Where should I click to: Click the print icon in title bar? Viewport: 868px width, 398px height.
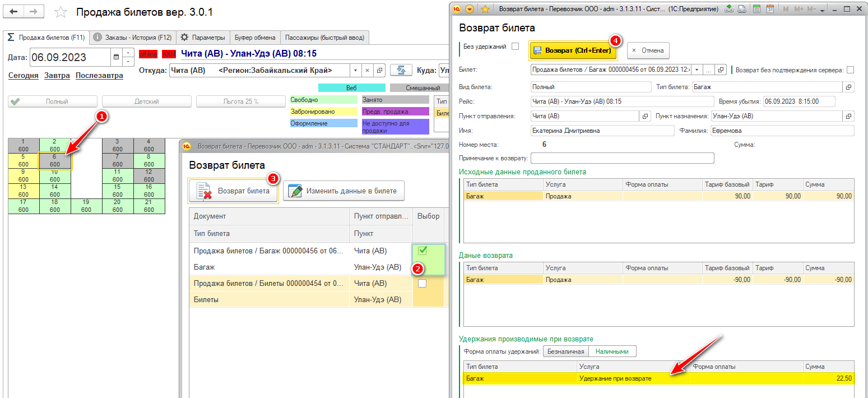pyautogui.click(x=741, y=9)
